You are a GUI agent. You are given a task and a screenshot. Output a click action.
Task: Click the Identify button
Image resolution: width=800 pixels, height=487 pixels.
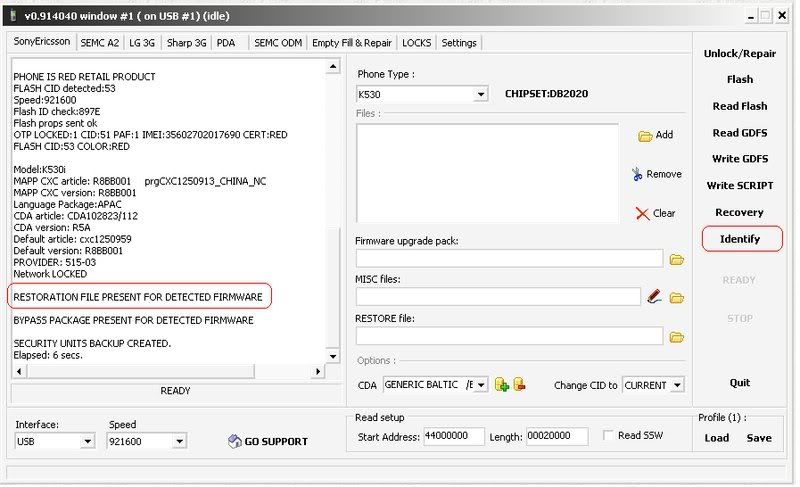coord(742,239)
